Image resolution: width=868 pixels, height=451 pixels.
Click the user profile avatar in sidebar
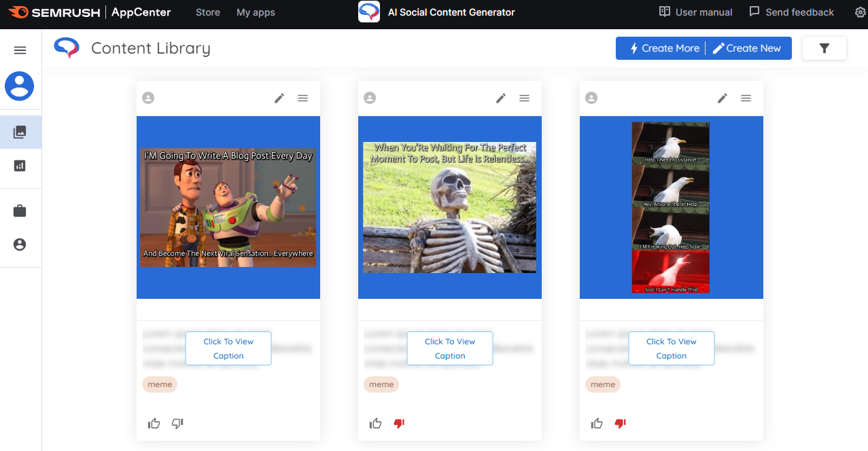tap(20, 86)
